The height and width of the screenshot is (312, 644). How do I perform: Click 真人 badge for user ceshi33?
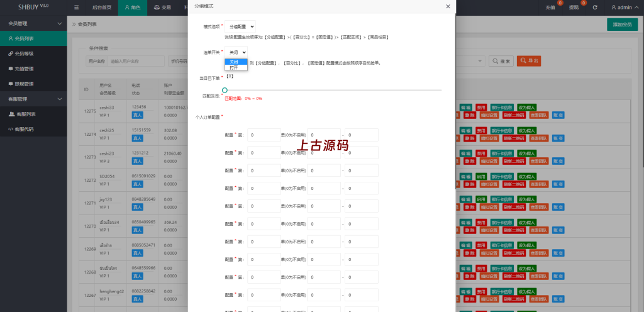tap(137, 115)
